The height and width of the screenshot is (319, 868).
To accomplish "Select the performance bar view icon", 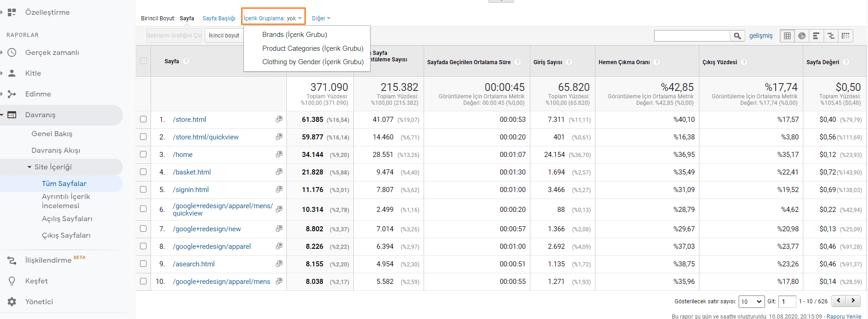I will 816,36.
